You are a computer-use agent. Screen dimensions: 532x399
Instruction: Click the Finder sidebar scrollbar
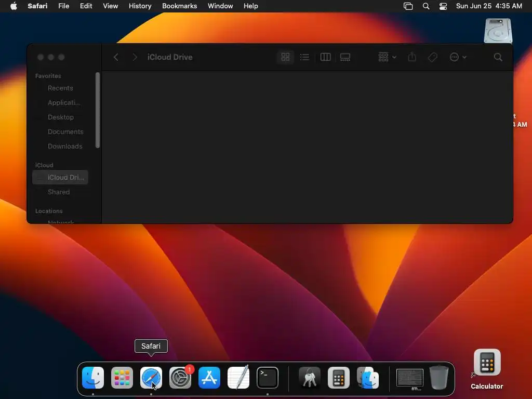point(98,110)
